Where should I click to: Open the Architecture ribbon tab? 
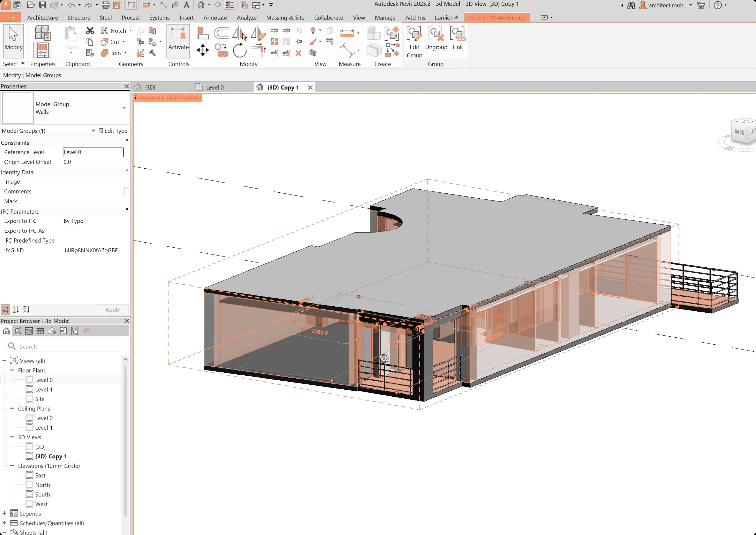pyautogui.click(x=42, y=18)
